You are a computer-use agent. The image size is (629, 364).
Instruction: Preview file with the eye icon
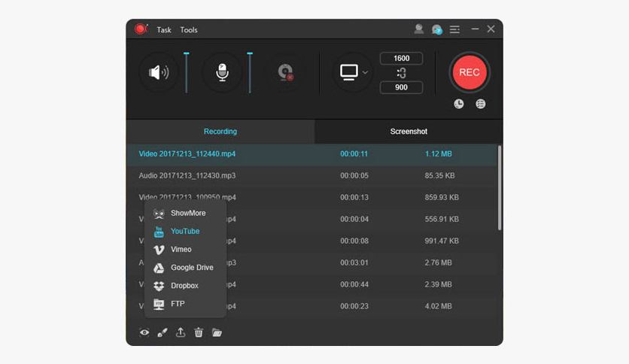click(144, 332)
